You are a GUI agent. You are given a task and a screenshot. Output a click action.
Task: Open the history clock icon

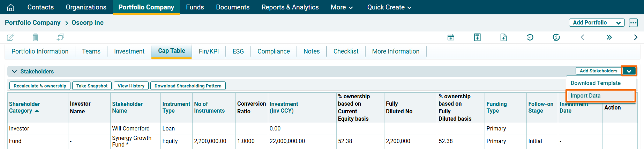point(530,37)
